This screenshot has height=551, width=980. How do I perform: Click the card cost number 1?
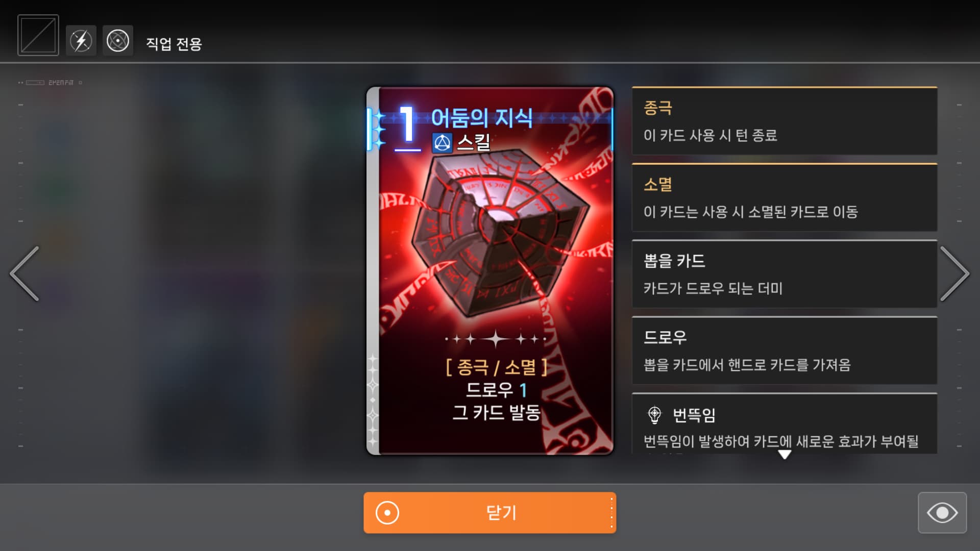pos(407,124)
